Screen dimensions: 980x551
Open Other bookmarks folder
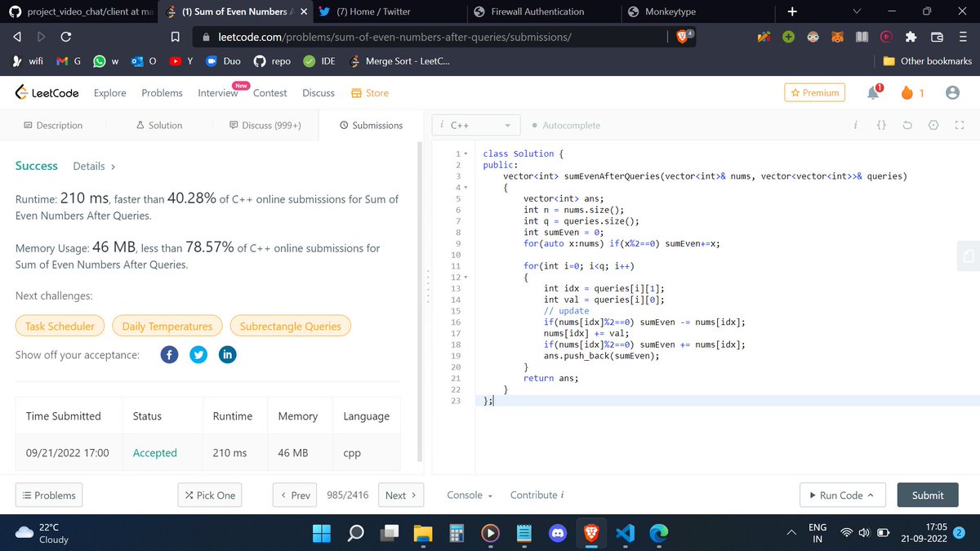pyautogui.click(x=928, y=61)
